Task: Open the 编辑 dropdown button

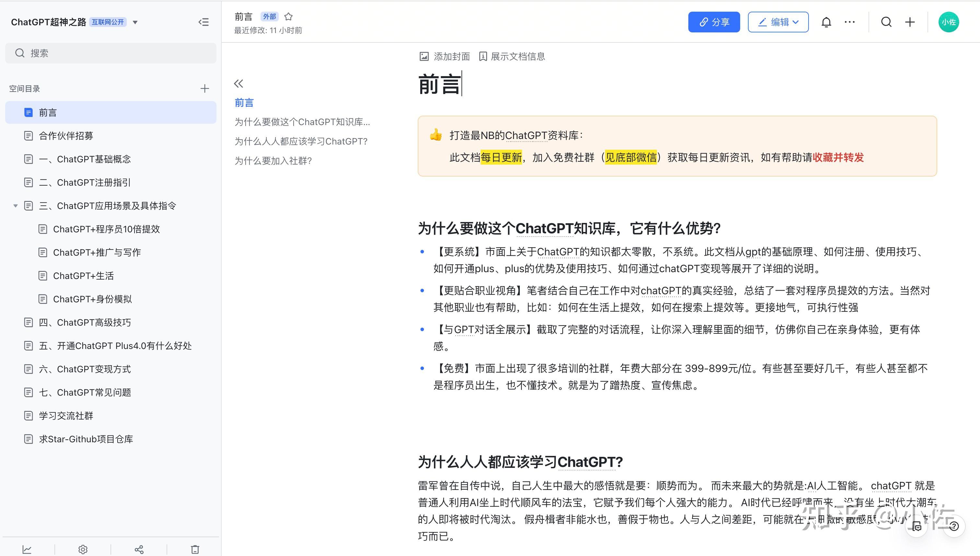Action: coord(777,22)
